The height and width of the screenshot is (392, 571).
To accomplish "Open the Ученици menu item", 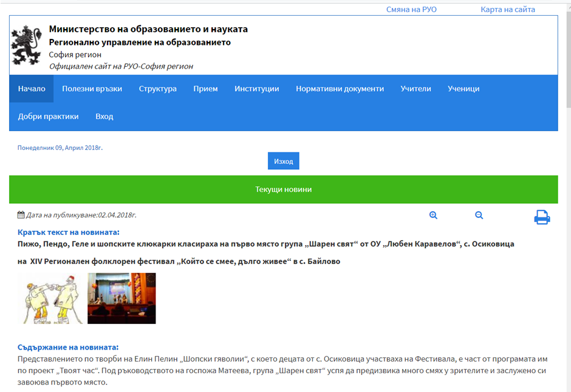I will click(x=463, y=89).
